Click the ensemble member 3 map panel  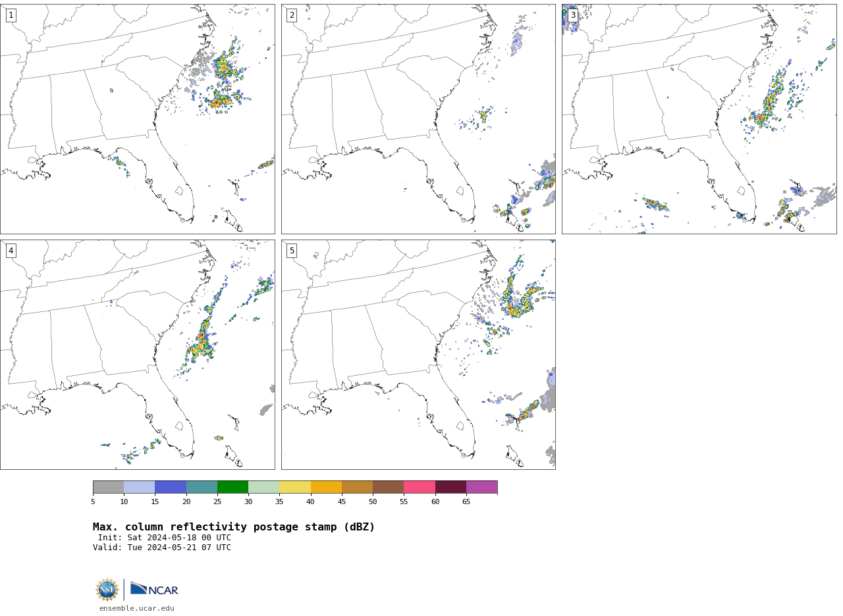[699, 119]
